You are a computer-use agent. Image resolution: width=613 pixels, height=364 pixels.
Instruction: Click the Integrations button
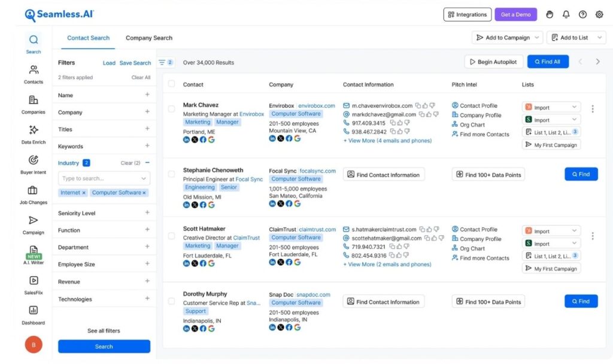pyautogui.click(x=467, y=14)
